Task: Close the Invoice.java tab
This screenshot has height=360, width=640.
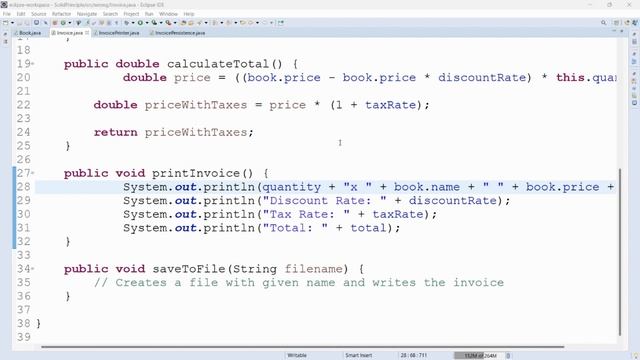Action: coord(87,33)
